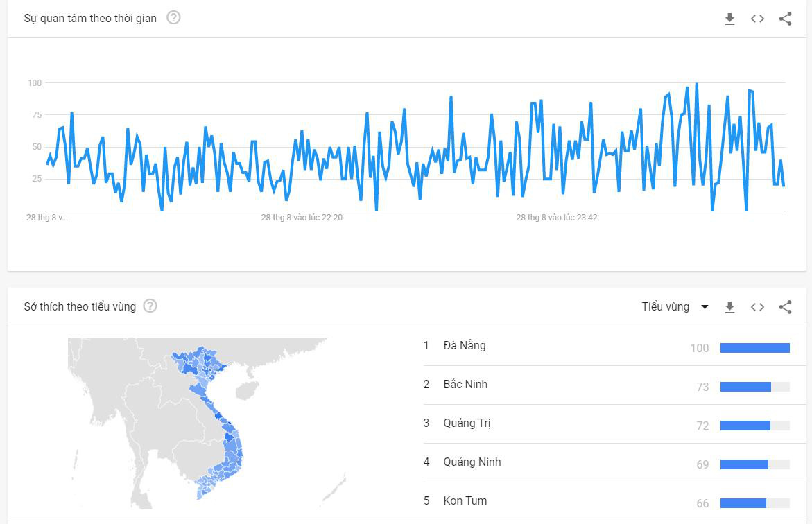This screenshot has width=812, height=524.
Task: Select Đà Nẵng in the region ranking
Action: pyautogui.click(x=614, y=346)
